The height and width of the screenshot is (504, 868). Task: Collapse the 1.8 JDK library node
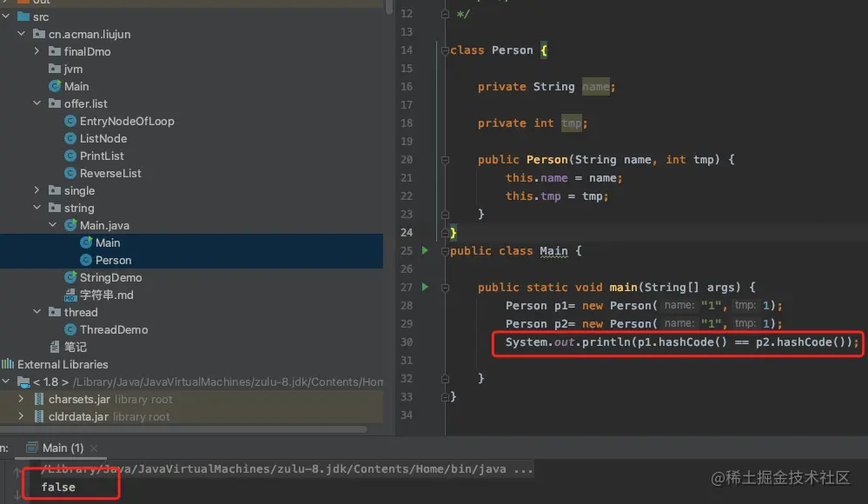(x=6, y=381)
